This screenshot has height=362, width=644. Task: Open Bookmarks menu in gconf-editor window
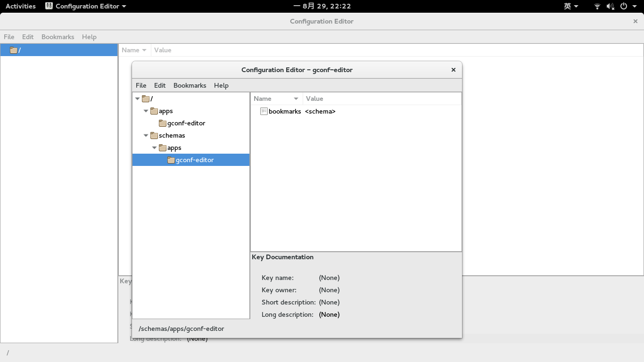[190, 85]
